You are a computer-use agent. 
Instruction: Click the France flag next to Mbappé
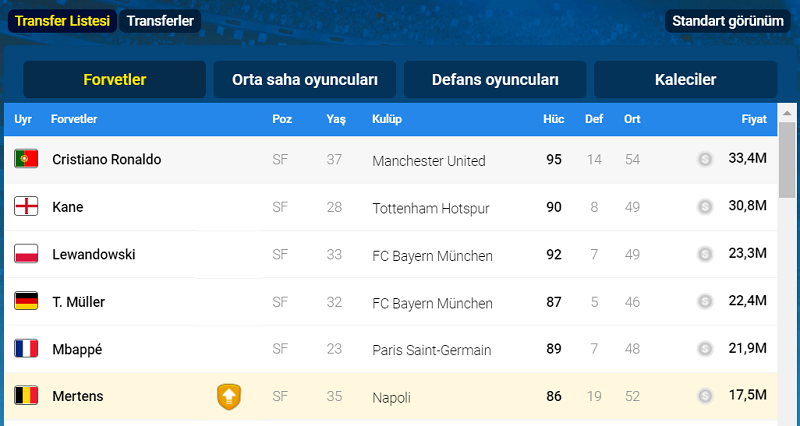point(26,349)
